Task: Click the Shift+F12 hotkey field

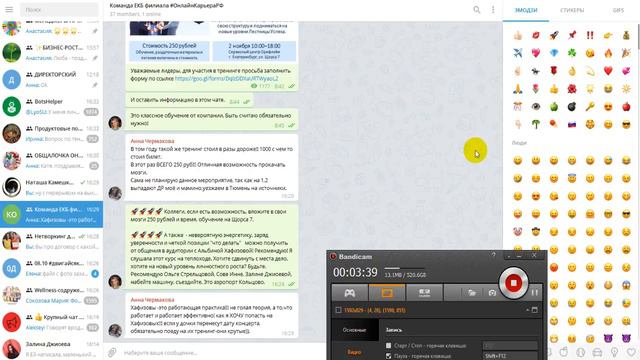Action: (x=510, y=356)
